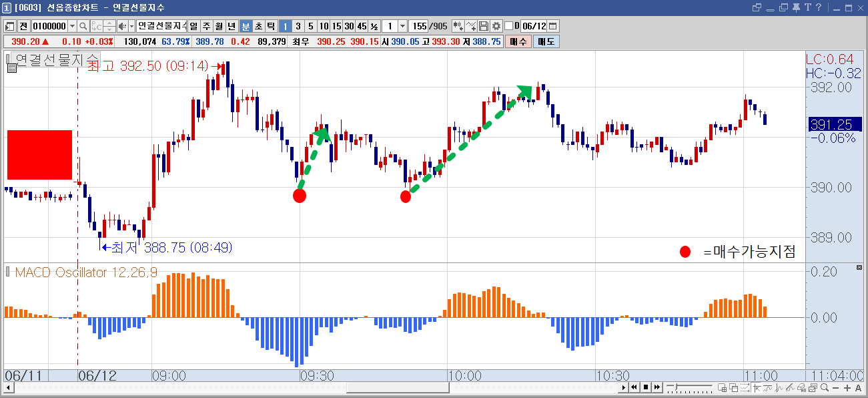Click the A auto-scale icon at bottom right
This screenshot has width=868, height=398.
858,388
